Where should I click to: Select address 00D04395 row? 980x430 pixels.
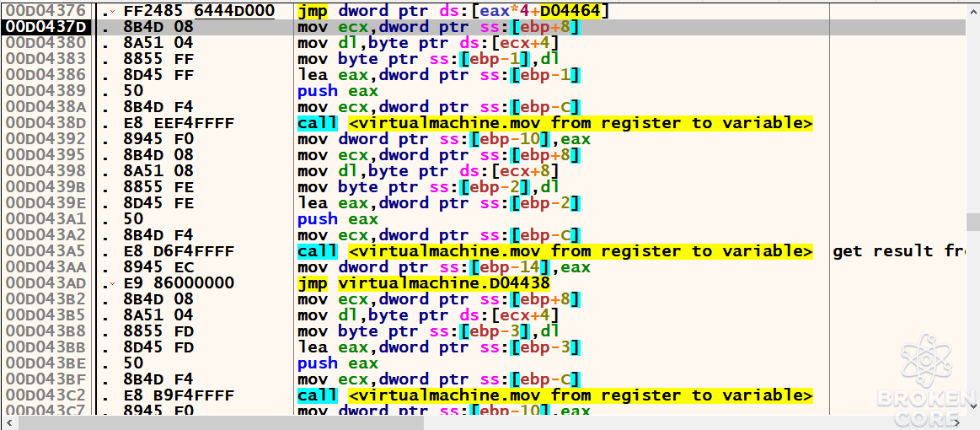[47, 155]
